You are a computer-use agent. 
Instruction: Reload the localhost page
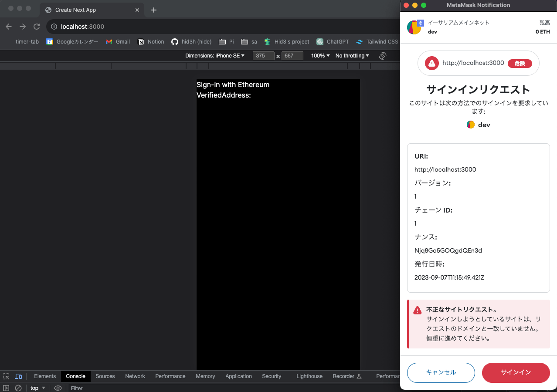coord(37,27)
